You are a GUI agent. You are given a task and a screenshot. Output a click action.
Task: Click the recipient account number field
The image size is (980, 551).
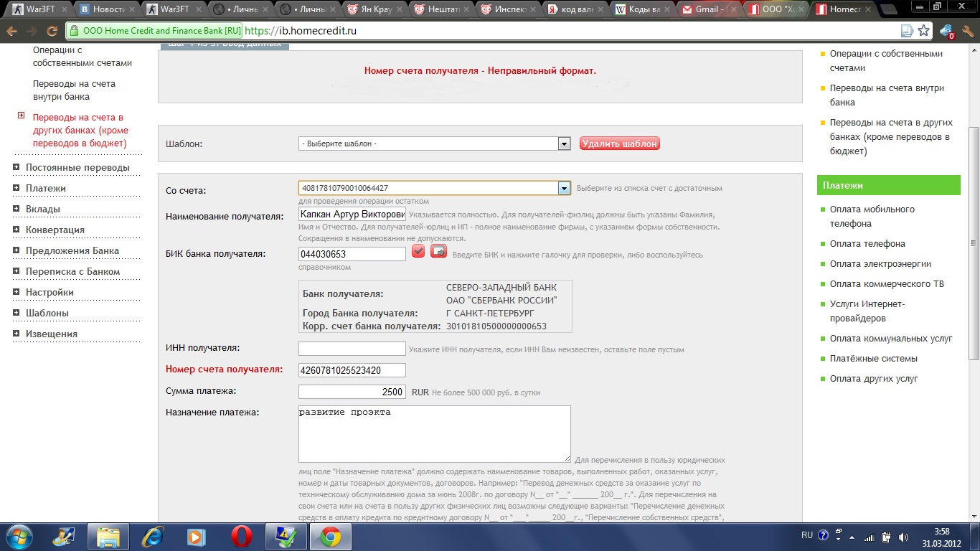352,370
